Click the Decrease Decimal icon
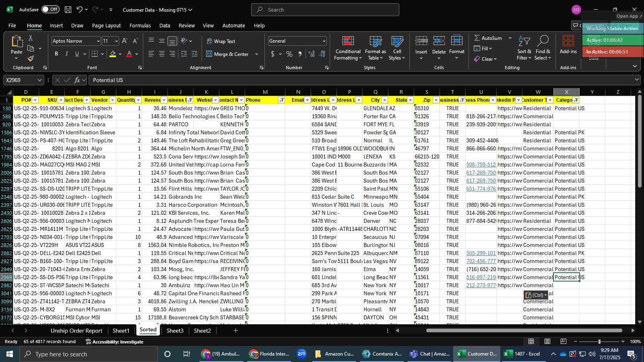This screenshot has height=362, width=644. 322,54
